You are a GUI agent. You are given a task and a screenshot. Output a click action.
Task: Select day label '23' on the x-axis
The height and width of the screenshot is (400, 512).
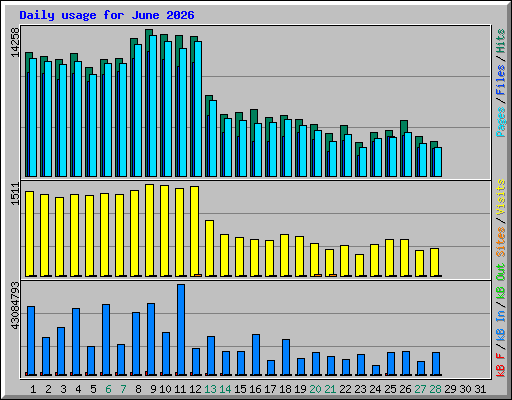tap(360, 389)
